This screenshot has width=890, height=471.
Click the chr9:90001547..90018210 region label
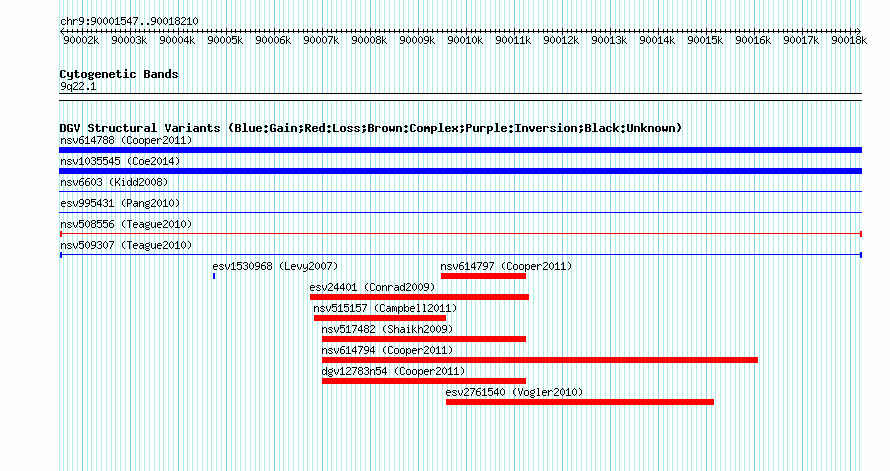(x=129, y=22)
